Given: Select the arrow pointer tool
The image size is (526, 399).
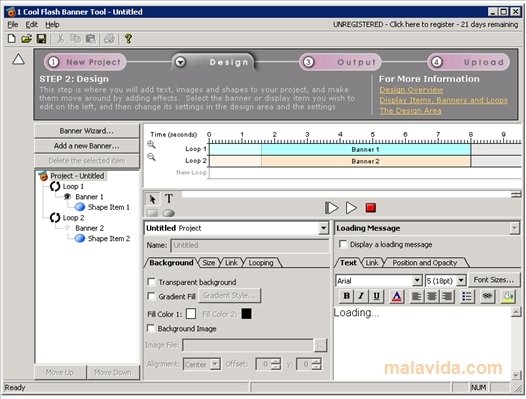Looking at the screenshot, I should click(152, 199).
